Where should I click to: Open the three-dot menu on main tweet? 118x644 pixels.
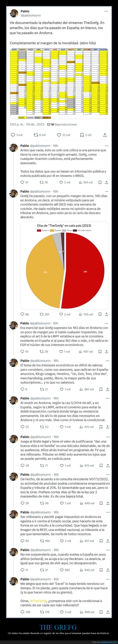coord(106,11)
